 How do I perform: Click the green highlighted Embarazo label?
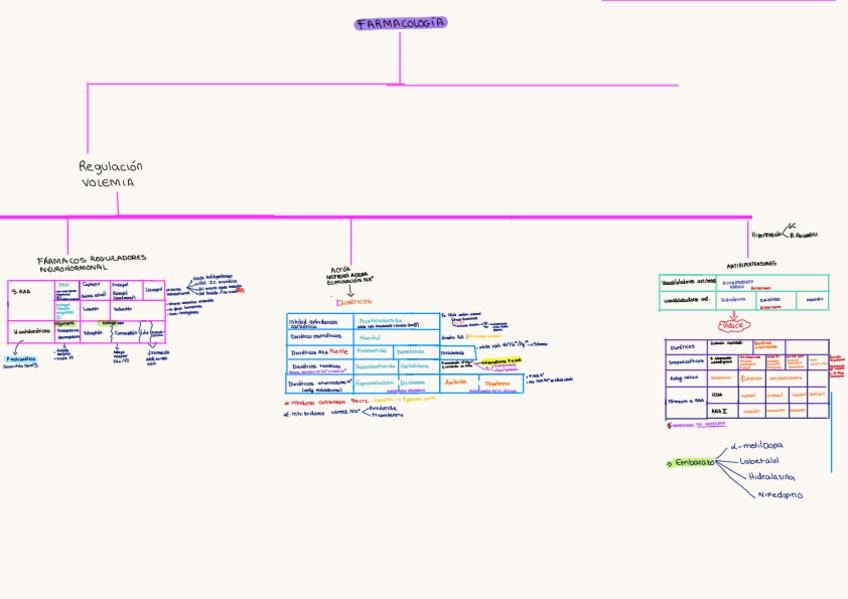(691, 463)
